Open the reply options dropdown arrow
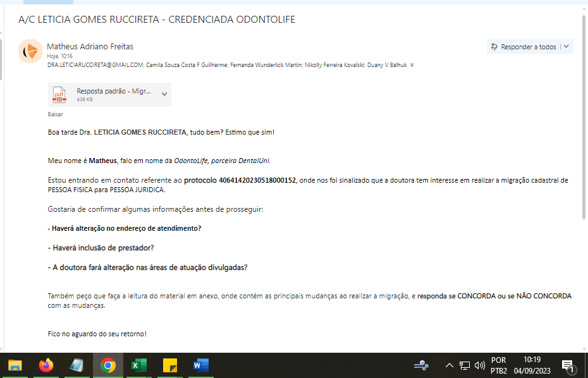This screenshot has height=378, width=588. point(567,47)
